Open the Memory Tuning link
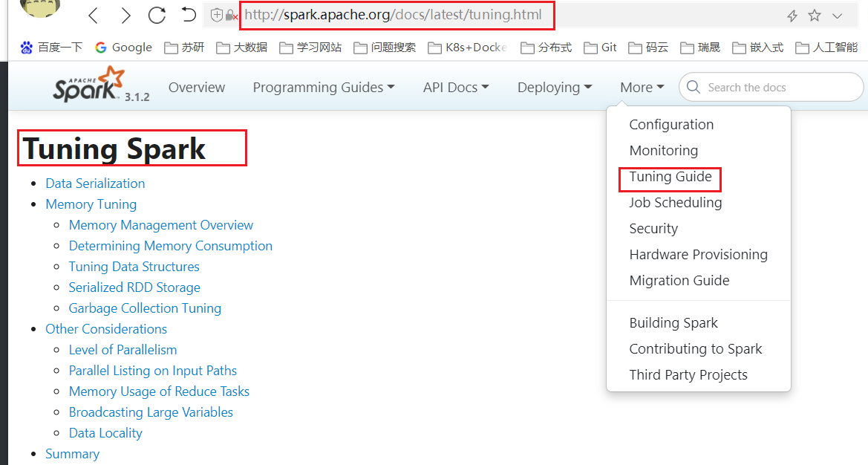Viewport: 868px width, 465px height. click(x=91, y=204)
